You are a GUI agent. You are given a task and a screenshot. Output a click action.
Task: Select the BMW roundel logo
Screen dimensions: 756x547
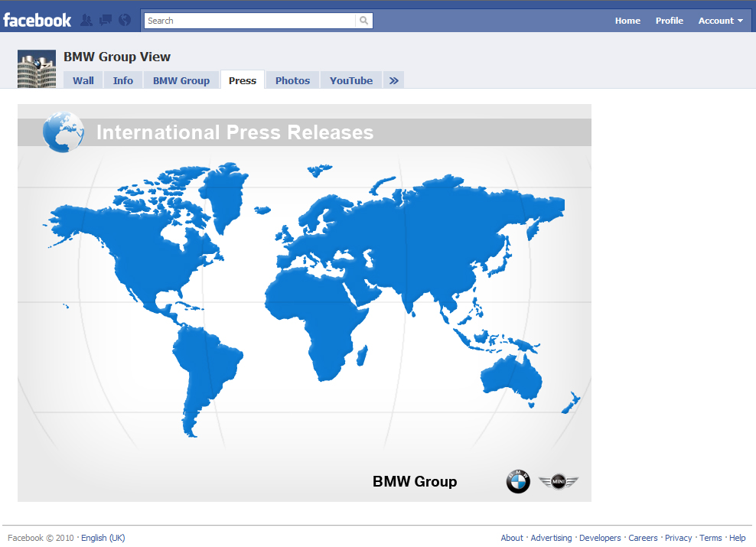pos(518,481)
